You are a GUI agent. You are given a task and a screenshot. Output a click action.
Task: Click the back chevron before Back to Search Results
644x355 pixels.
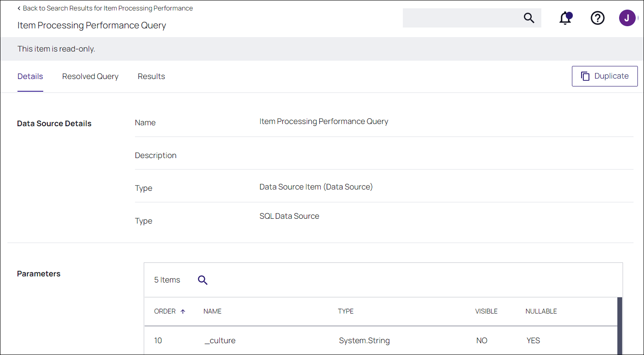(x=18, y=8)
